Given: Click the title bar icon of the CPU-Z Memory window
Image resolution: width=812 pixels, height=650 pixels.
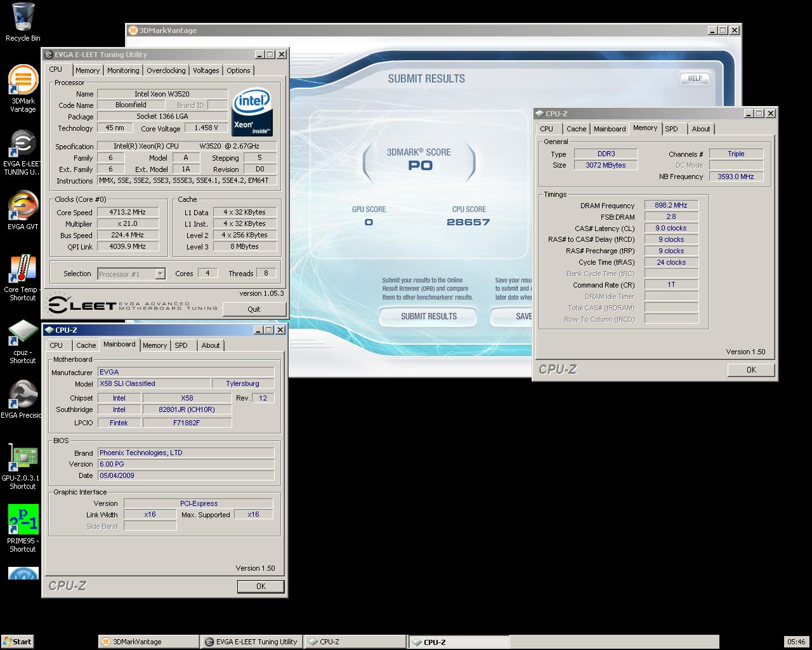Looking at the screenshot, I should 539,114.
